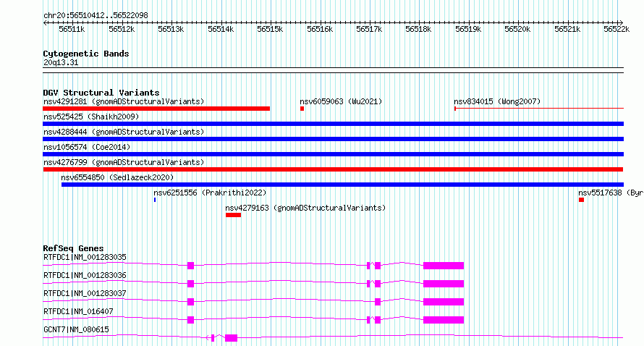
Task: Click the 56511k ruler position label
Action: [72, 29]
